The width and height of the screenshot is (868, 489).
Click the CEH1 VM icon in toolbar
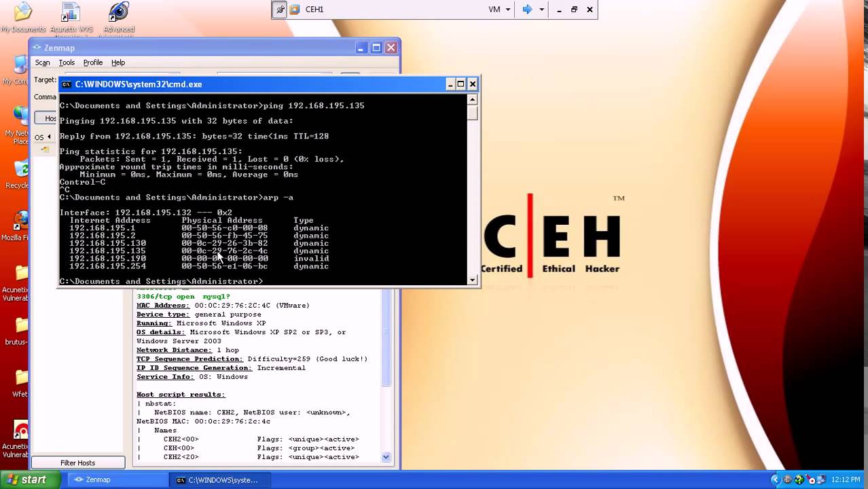click(295, 10)
